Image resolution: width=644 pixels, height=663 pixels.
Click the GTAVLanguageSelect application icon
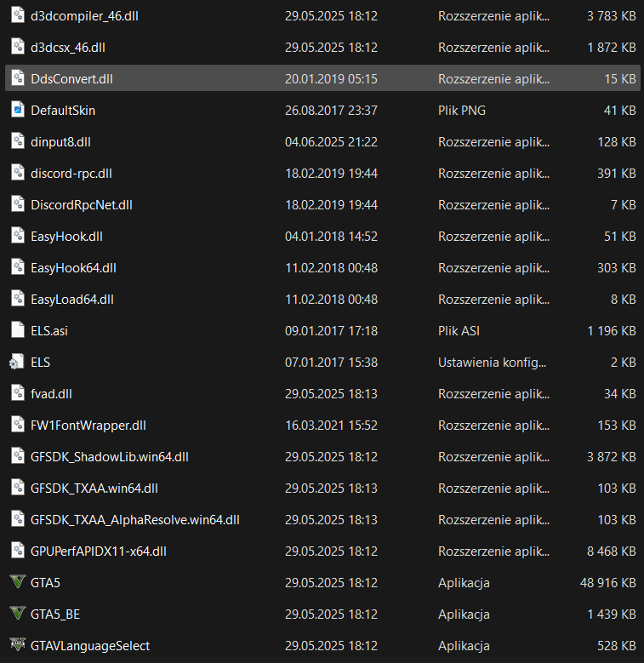[17, 646]
